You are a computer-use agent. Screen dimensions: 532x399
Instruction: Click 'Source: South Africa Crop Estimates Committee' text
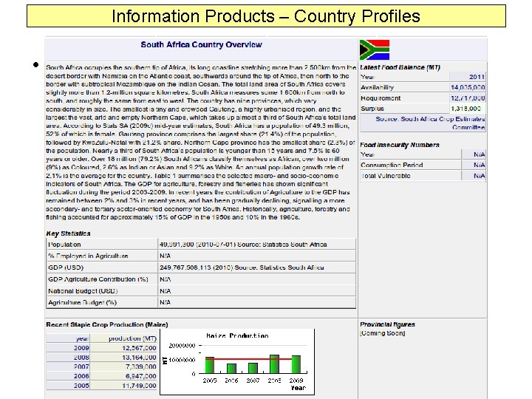[x=430, y=123]
